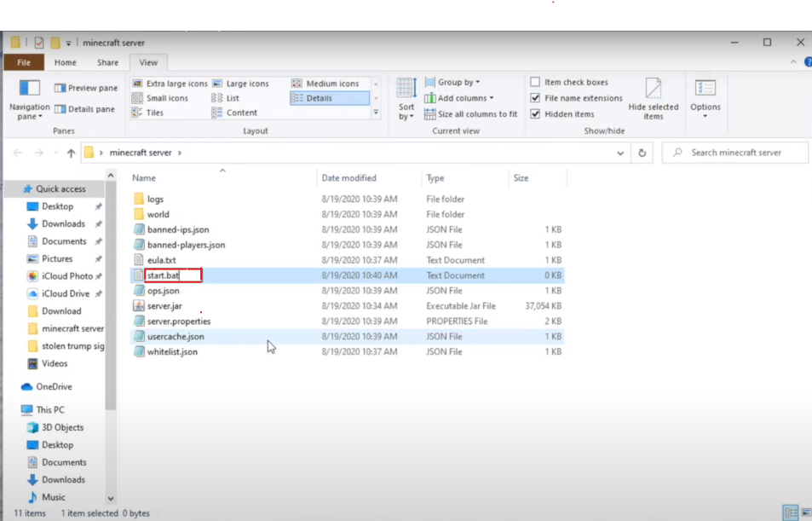Toggle the Details pane

[84, 109]
